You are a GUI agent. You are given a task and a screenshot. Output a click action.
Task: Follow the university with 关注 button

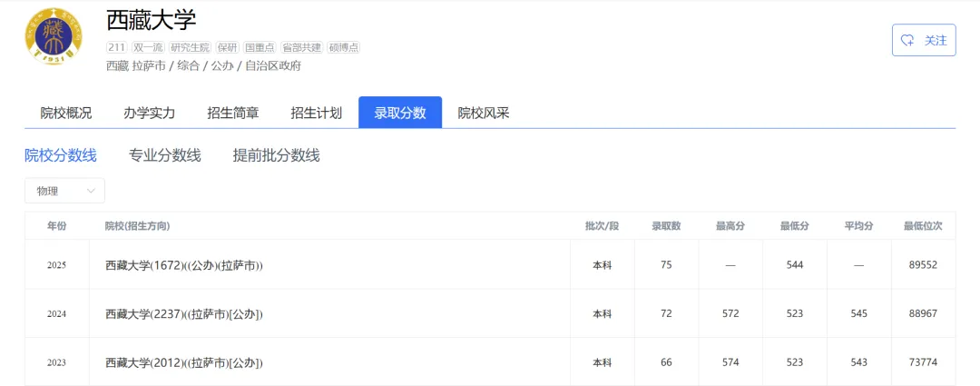924,40
